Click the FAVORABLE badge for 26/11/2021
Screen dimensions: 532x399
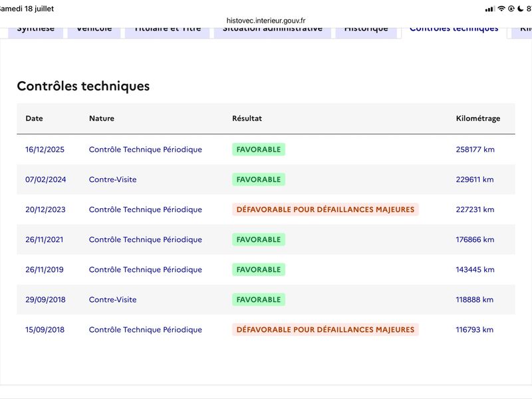pos(259,239)
